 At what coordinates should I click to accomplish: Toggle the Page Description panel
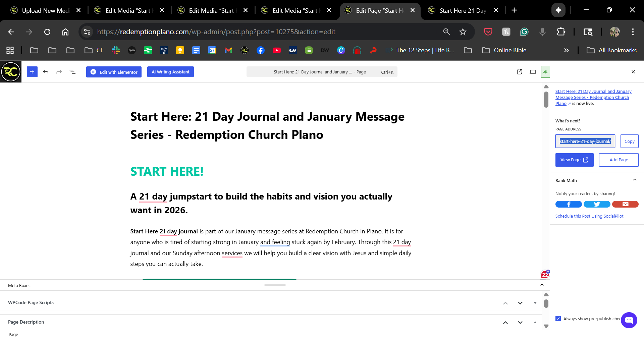[x=535, y=322]
